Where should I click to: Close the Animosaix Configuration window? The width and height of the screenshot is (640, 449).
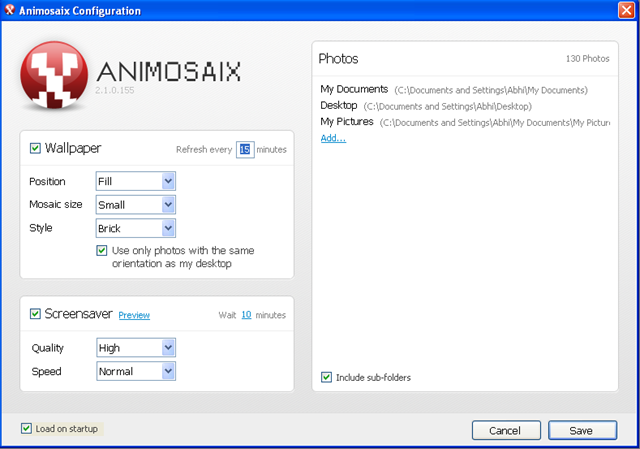(626, 10)
